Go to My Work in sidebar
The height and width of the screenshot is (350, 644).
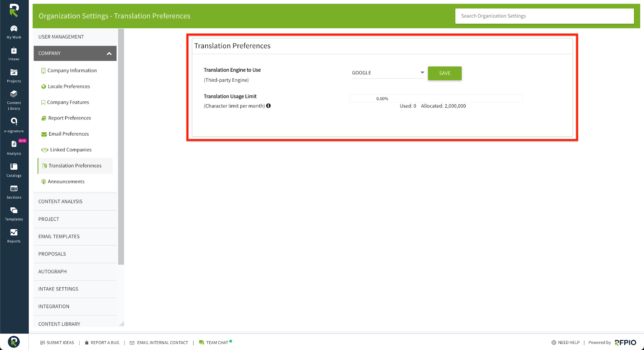14,32
